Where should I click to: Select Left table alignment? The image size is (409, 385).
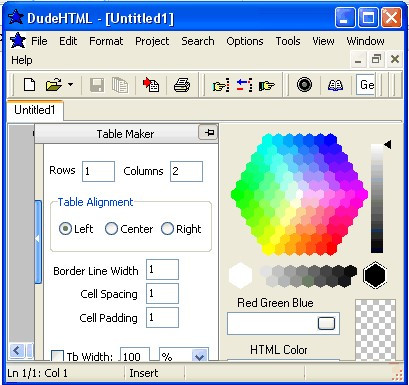click(x=66, y=229)
